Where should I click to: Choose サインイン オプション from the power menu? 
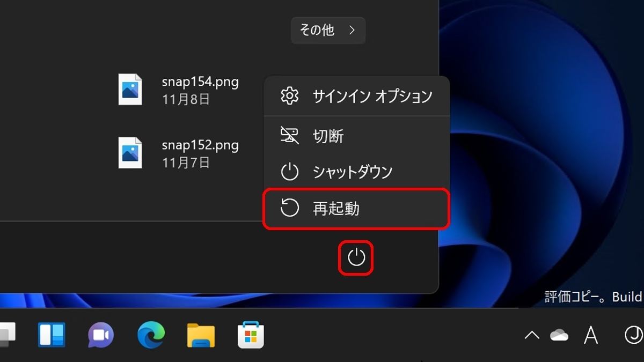pyautogui.click(x=356, y=97)
